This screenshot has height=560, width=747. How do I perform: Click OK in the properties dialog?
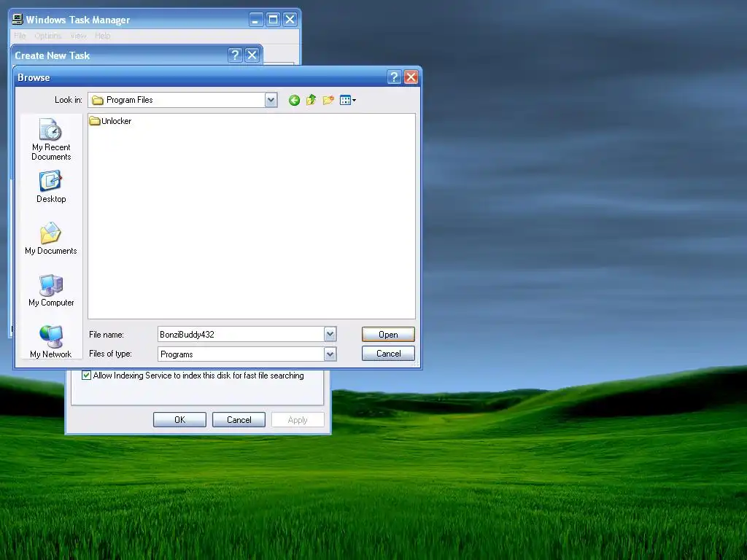179,419
